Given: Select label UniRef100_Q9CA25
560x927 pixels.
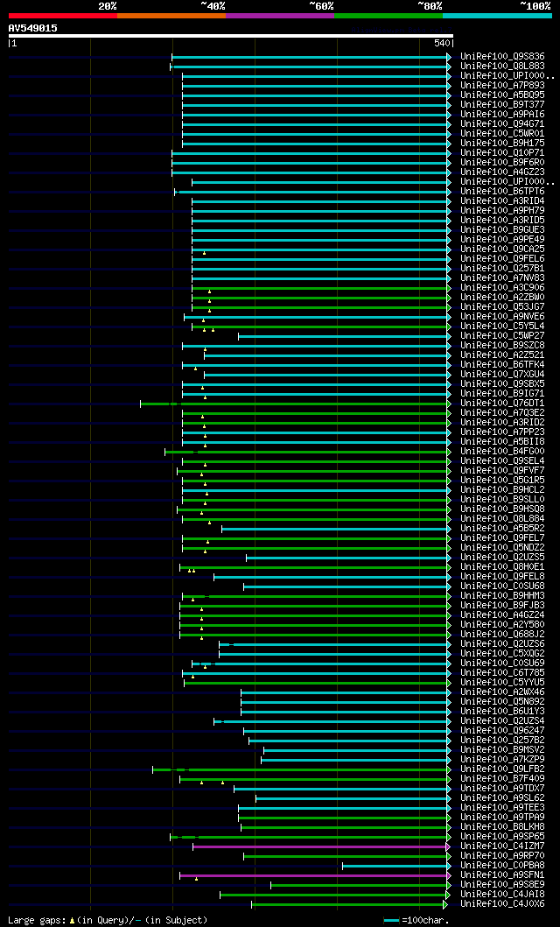Looking at the screenshot, I should (x=503, y=249).
